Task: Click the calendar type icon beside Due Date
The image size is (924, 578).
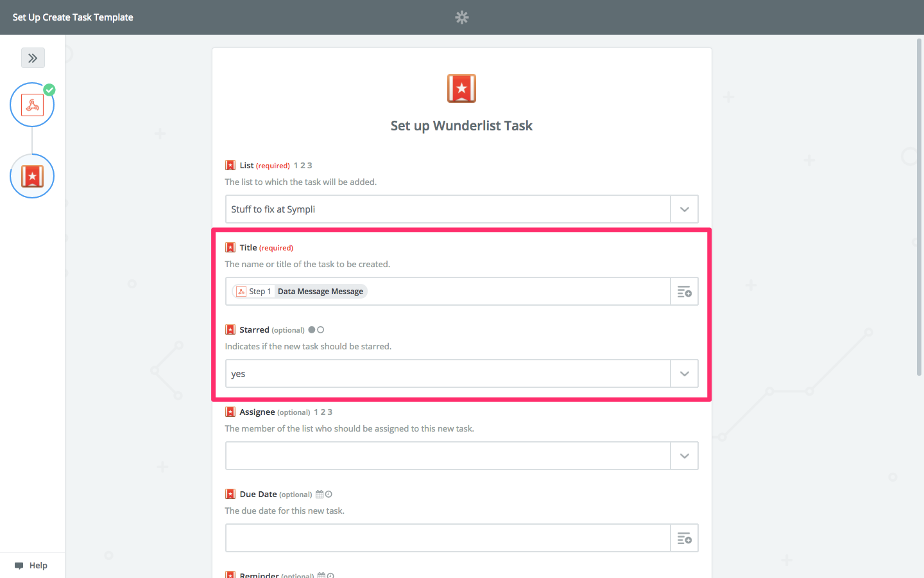Action: click(320, 495)
